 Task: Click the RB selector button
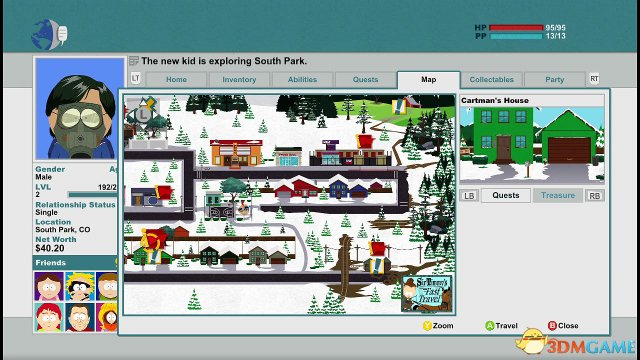pyautogui.click(x=595, y=196)
